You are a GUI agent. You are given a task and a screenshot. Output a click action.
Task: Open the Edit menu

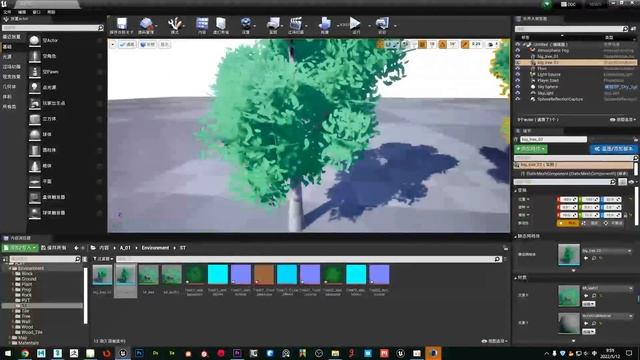pyautogui.click(x=22, y=12)
